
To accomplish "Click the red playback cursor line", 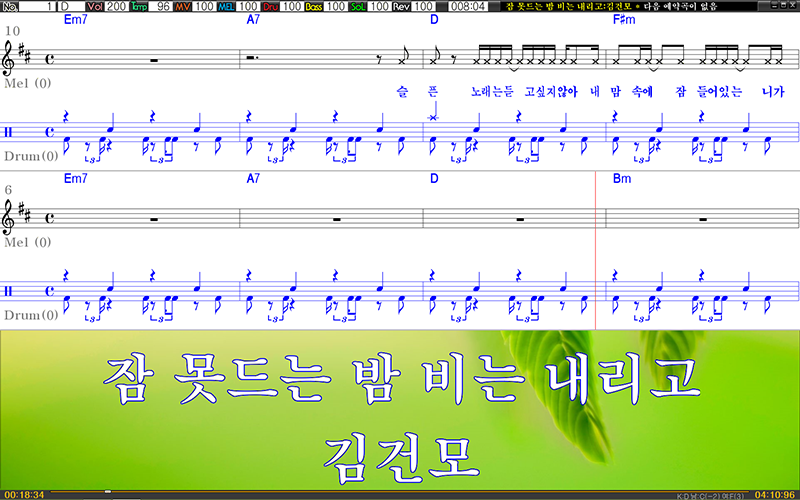I will point(595,250).
